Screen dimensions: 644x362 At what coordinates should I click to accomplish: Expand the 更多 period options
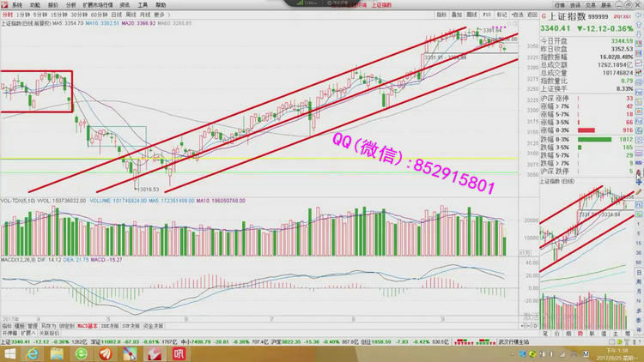tap(159, 15)
